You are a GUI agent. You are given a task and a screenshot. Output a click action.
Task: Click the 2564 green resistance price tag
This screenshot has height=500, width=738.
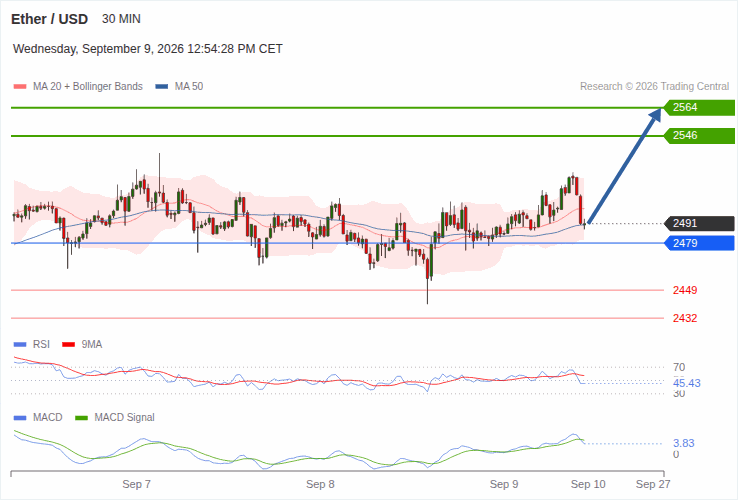click(699, 107)
